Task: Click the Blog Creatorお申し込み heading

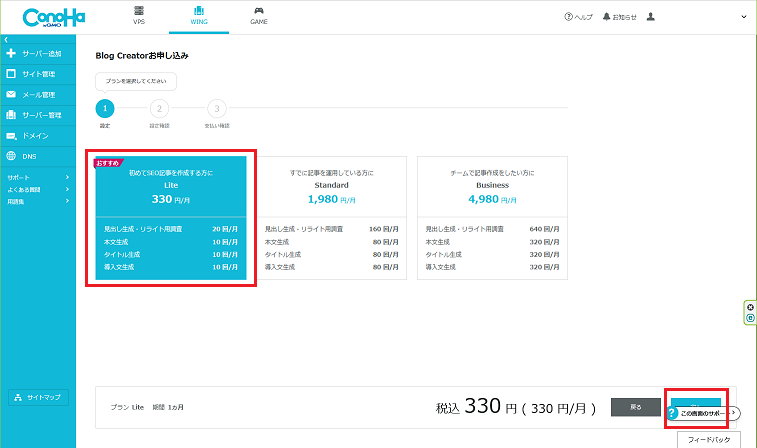Action: coord(142,56)
